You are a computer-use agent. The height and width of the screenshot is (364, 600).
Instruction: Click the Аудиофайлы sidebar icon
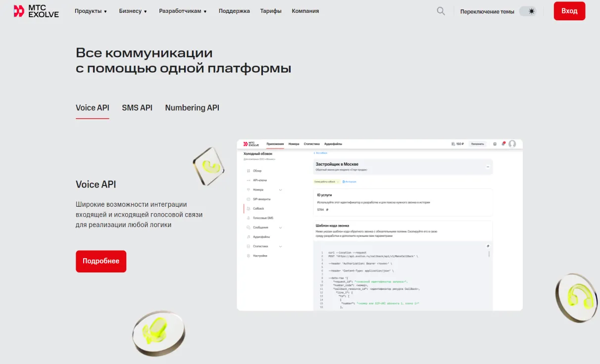point(248,236)
